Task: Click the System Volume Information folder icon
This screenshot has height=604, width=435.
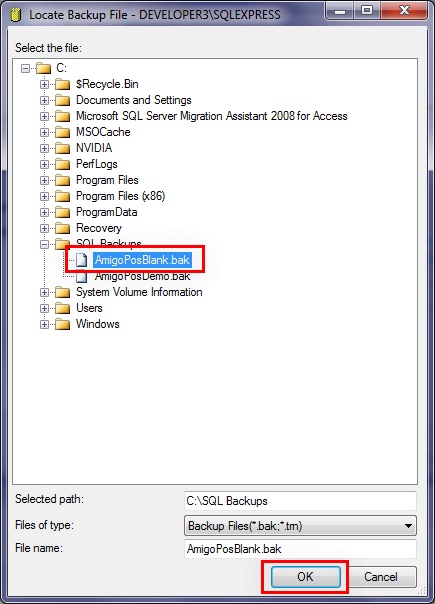Action: [x=62, y=292]
